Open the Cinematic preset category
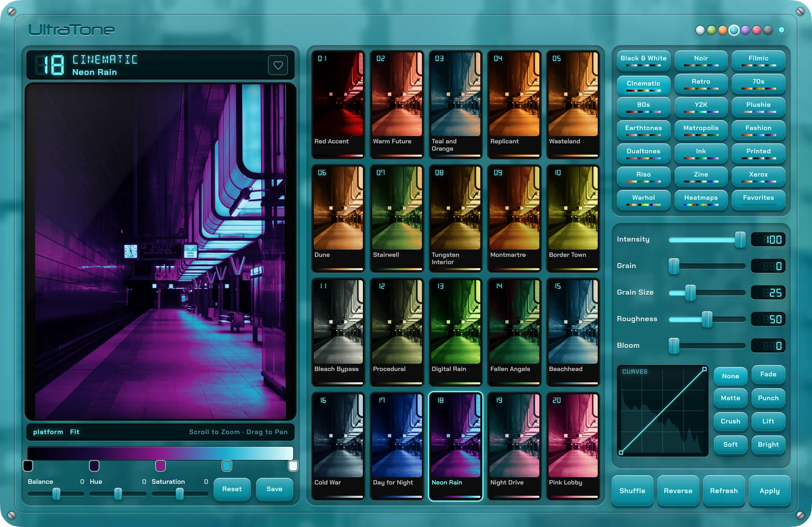The height and width of the screenshot is (527, 812). pos(644,85)
